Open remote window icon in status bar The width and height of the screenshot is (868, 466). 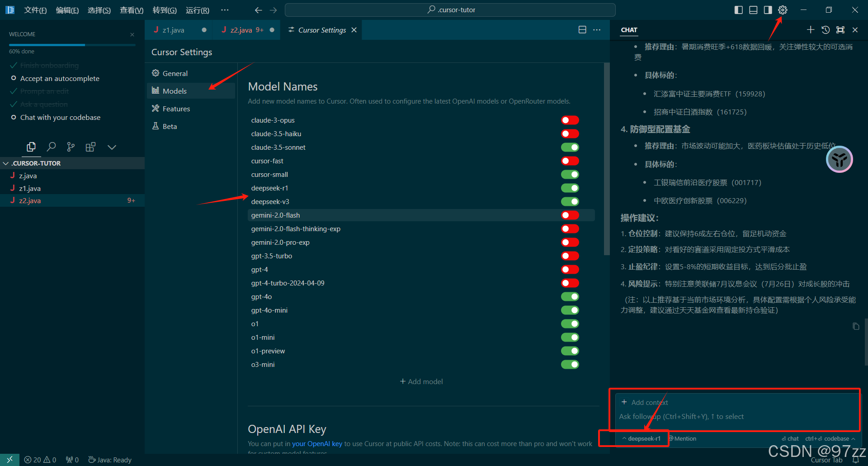[x=9, y=460]
